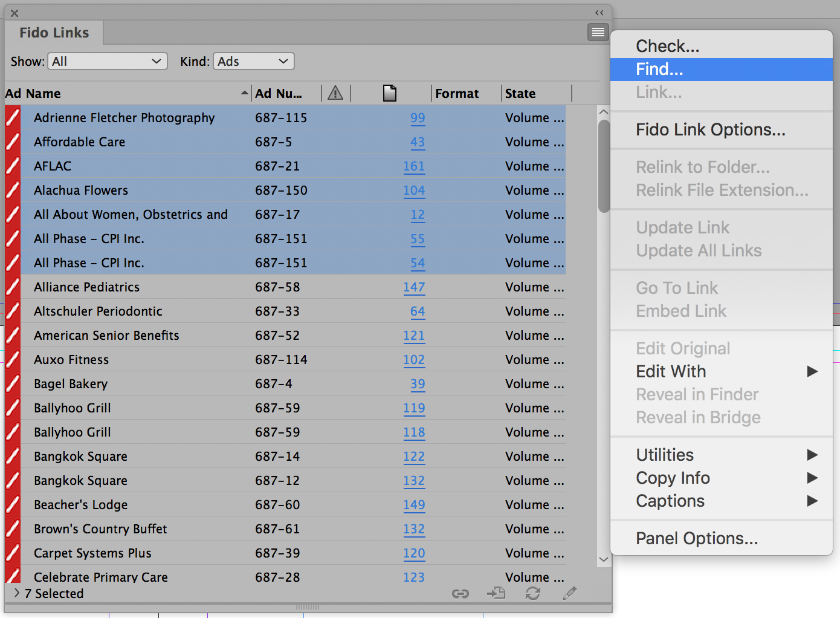Viewport: 840px width, 618px height.
Task: Open the Fido Links panel menu icon
Action: pyautogui.click(x=598, y=32)
